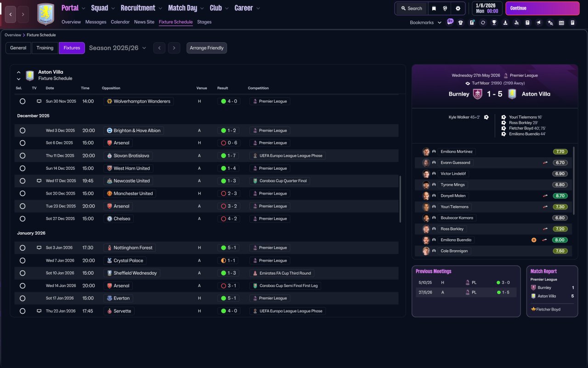
Task: Open the Match Day dropdown menu
Action: pyautogui.click(x=187, y=8)
